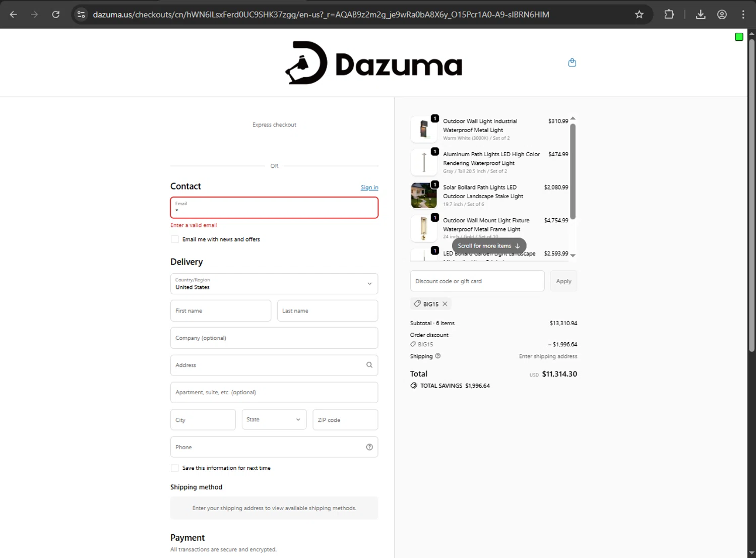Screen dimensions: 756x558
Task: Open the browser downloads icon
Action: click(701, 15)
